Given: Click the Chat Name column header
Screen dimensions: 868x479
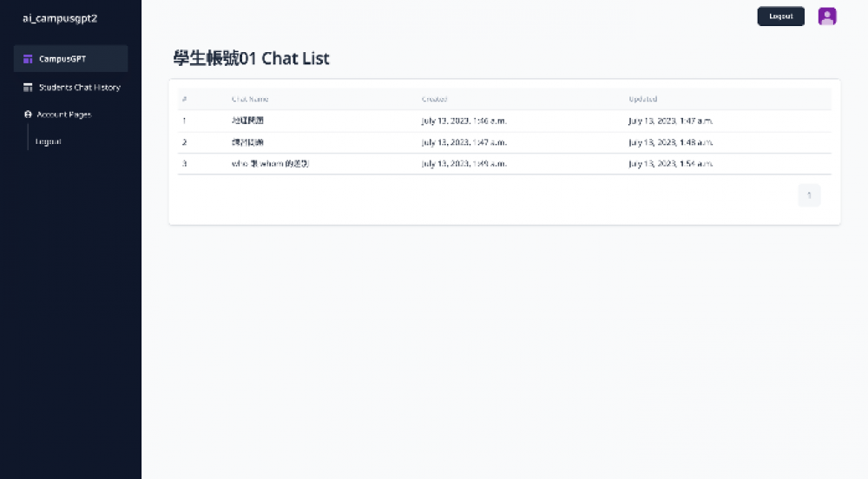Looking at the screenshot, I should (x=250, y=99).
